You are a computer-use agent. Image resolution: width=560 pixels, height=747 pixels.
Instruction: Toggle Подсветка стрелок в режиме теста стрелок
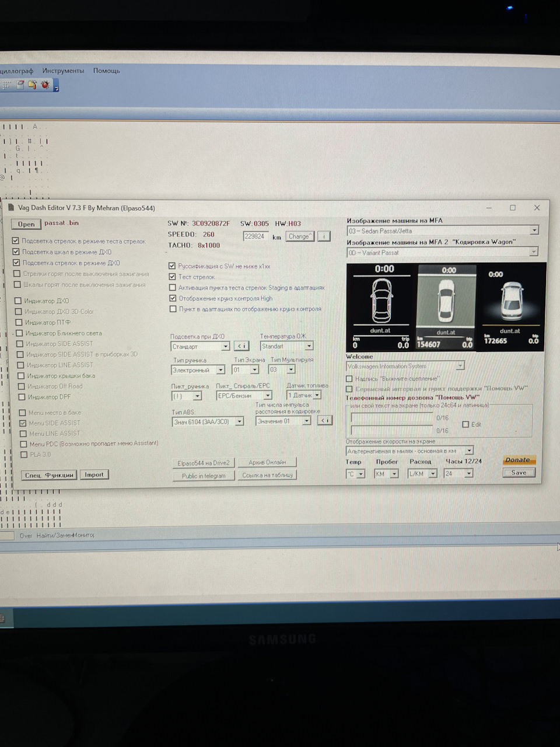(16, 240)
